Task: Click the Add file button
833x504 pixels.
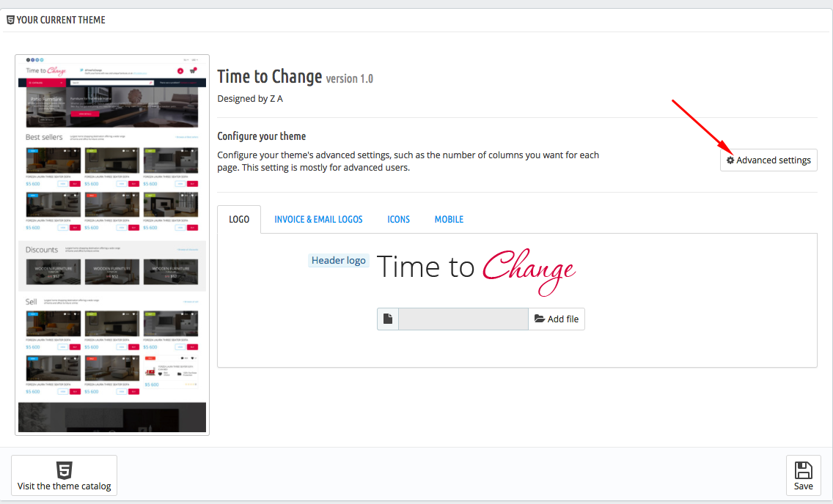Action: 557,319
